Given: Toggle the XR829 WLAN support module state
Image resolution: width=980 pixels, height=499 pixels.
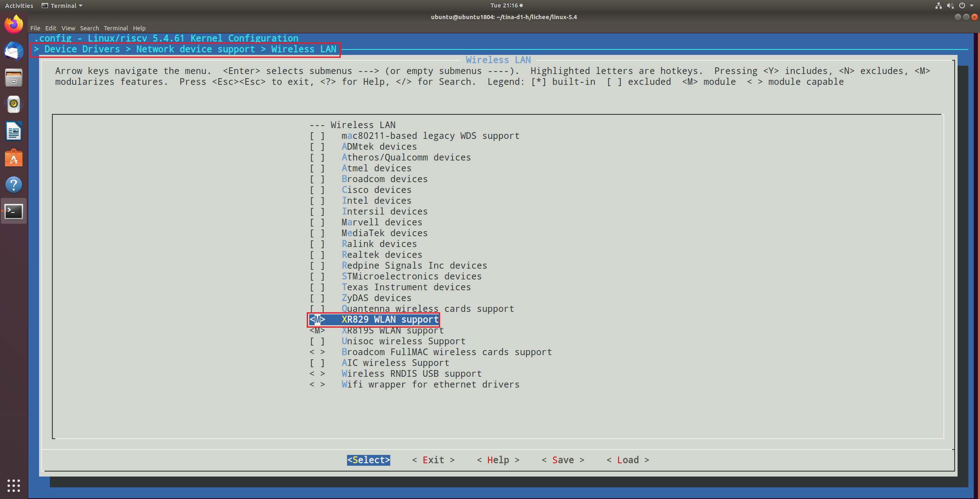Looking at the screenshot, I should [317, 320].
